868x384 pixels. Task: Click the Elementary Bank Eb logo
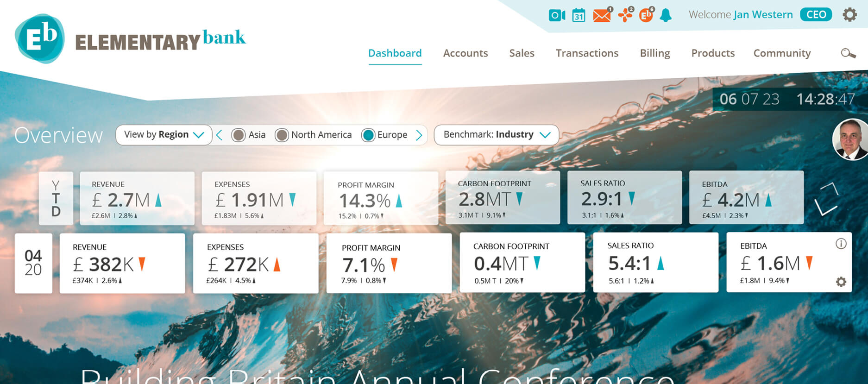[x=39, y=38]
